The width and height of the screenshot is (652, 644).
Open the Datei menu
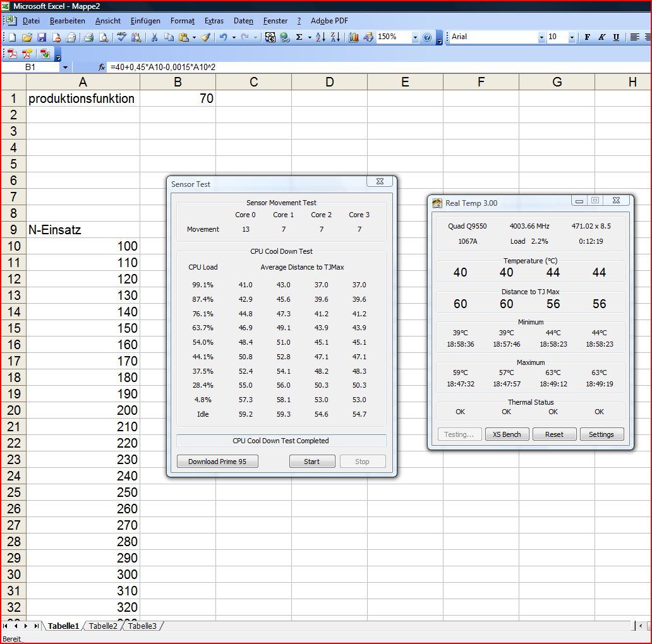click(x=31, y=21)
